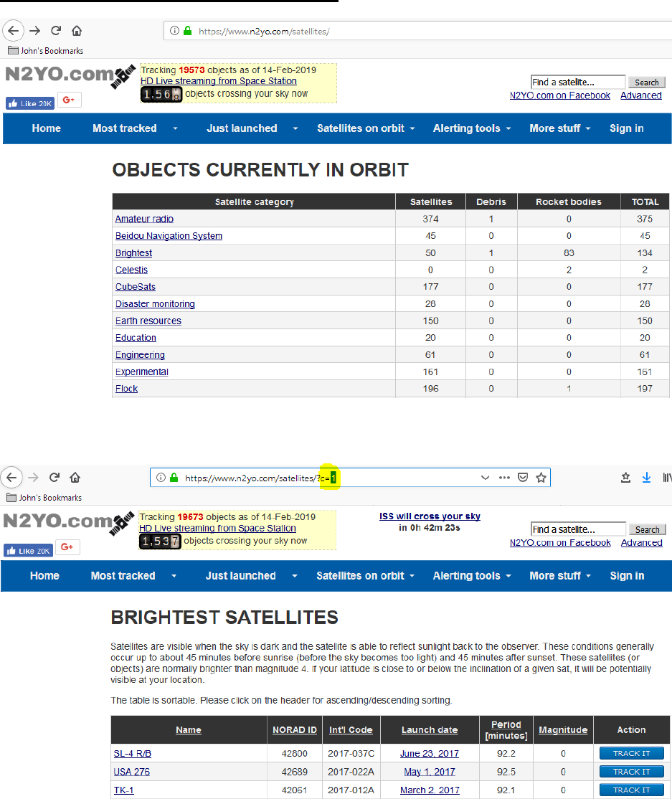Click Like 20K button on Brightest Satellites page
Screen dimensions: 672x799
(x=28, y=551)
